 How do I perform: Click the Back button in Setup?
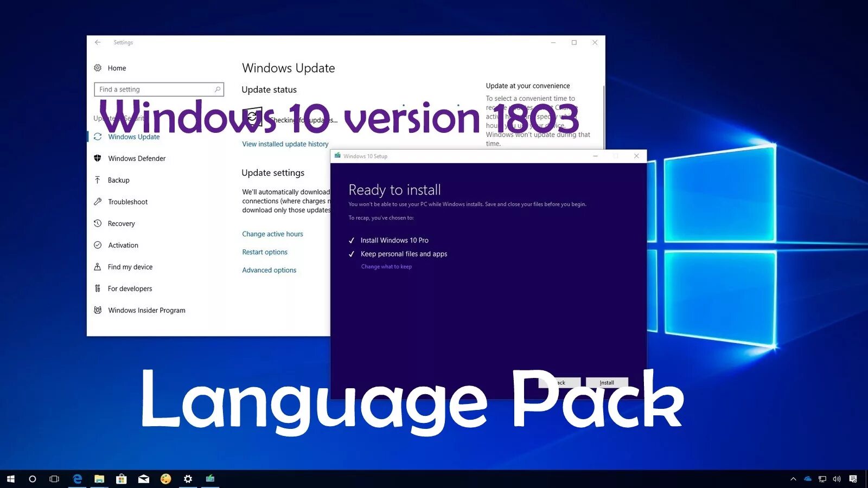pyautogui.click(x=559, y=383)
